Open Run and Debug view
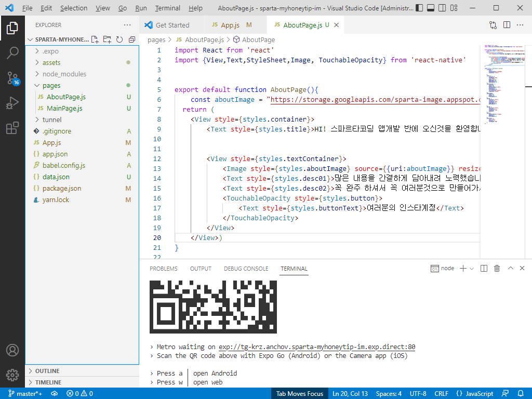The width and height of the screenshot is (532, 399). click(12, 103)
